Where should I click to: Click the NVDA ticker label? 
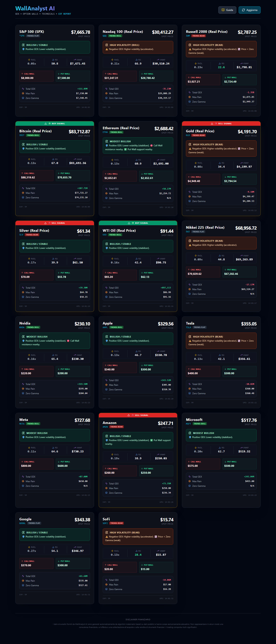(22, 327)
